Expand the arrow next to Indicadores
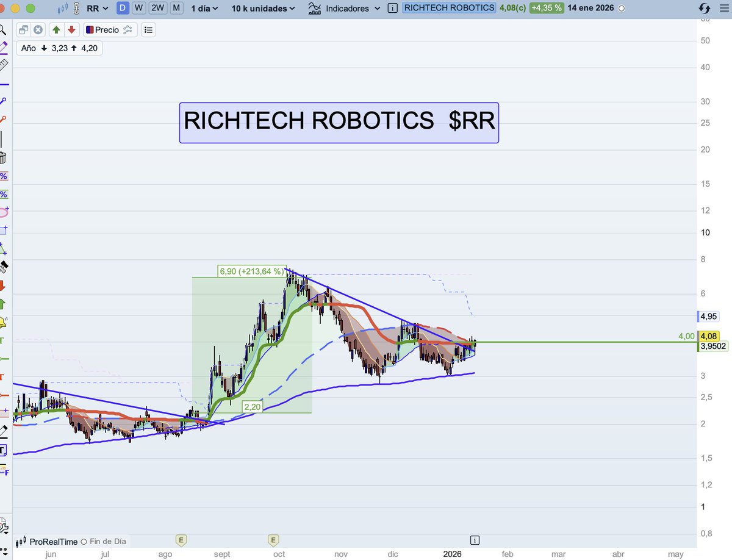This screenshot has height=560, width=732. [377, 9]
